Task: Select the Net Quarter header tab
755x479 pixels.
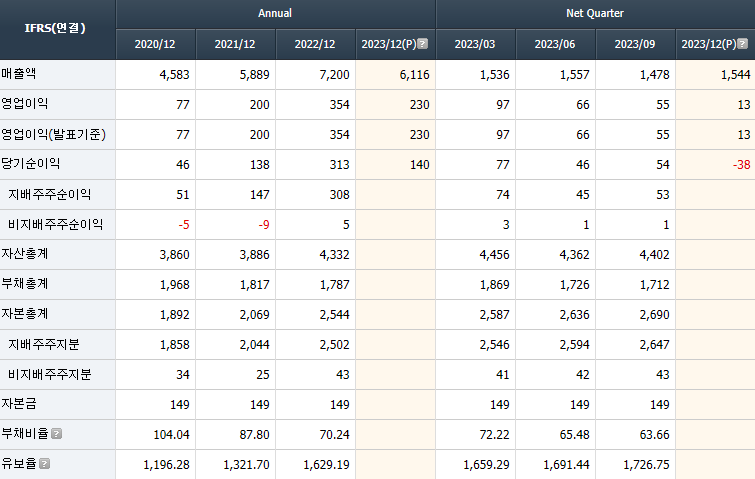Action: [595, 14]
